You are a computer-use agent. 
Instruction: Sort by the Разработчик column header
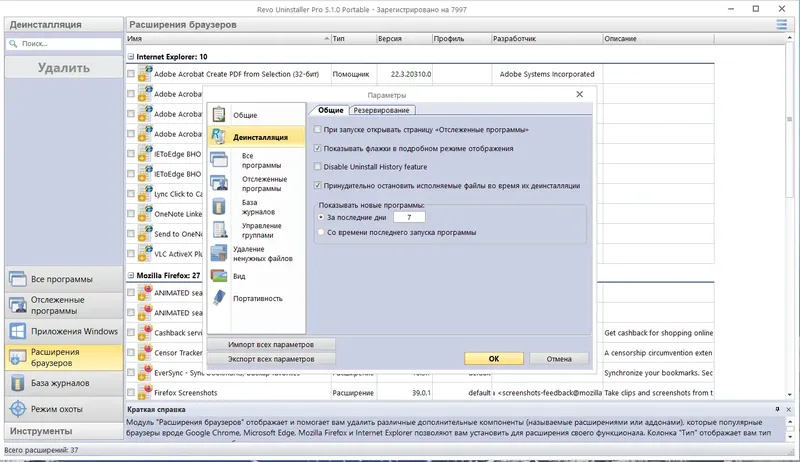[x=547, y=39]
